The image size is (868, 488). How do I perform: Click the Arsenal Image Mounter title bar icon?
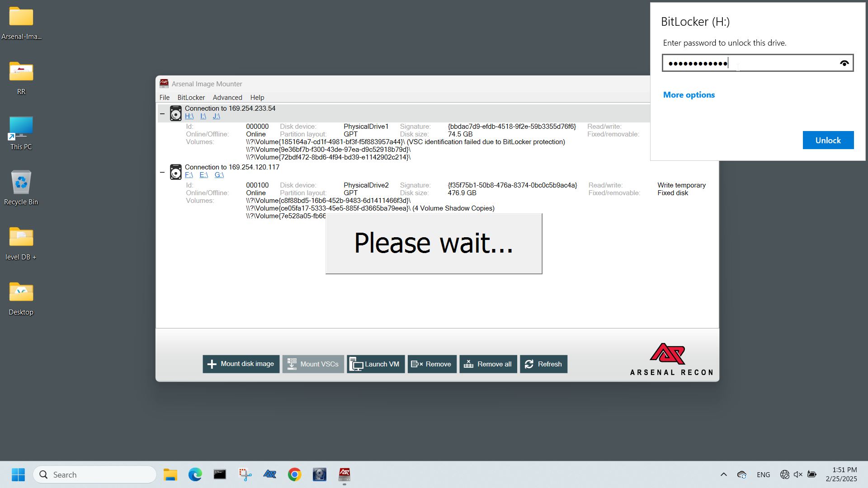click(164, 84)
